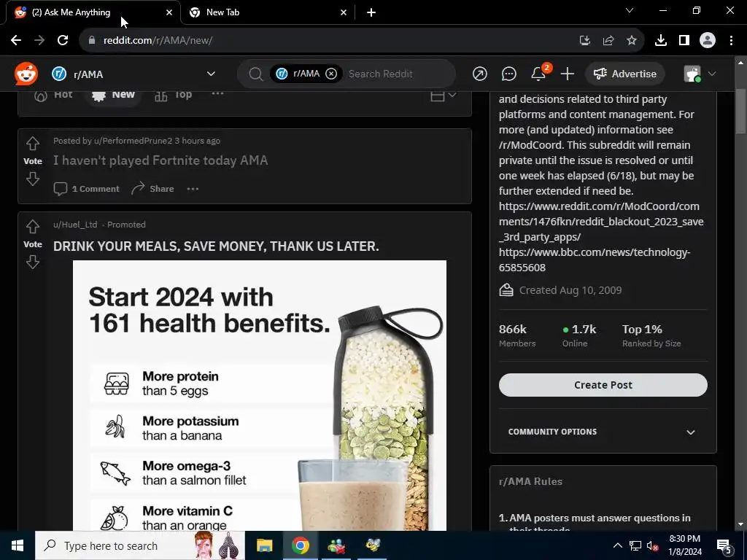Open more options on Fortnite post

[193, 189]
